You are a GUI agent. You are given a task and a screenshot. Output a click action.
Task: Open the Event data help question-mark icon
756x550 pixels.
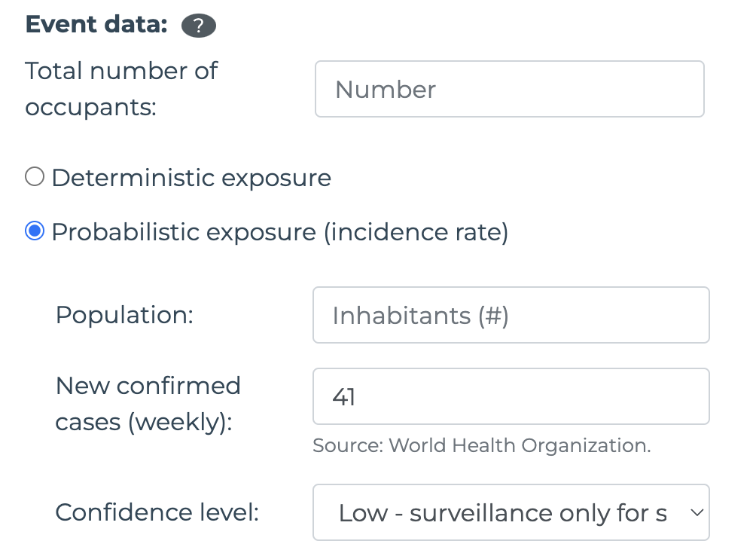tap(199, 26)
